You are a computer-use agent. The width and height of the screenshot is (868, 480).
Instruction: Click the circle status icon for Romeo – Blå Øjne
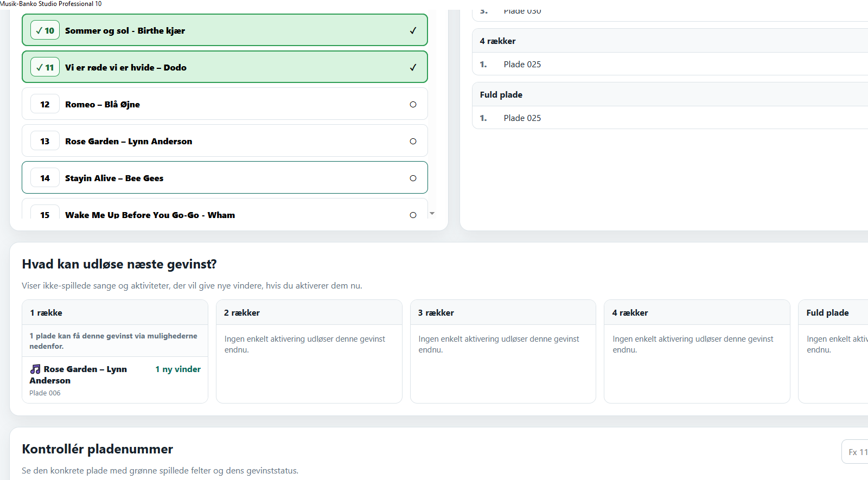413,104
